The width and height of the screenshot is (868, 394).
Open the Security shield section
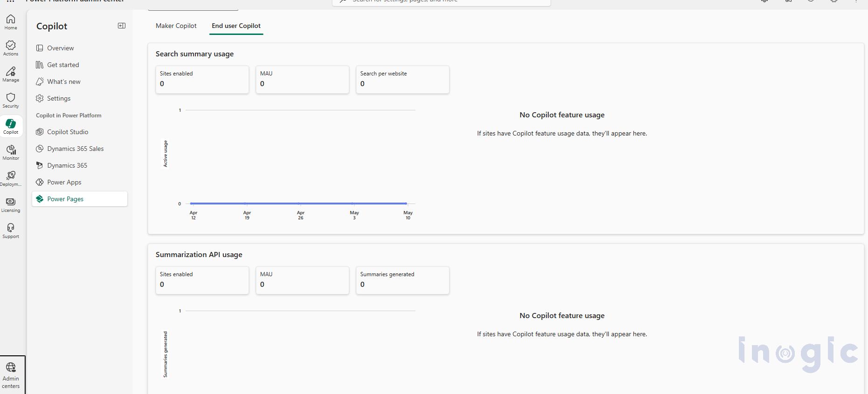11,100
